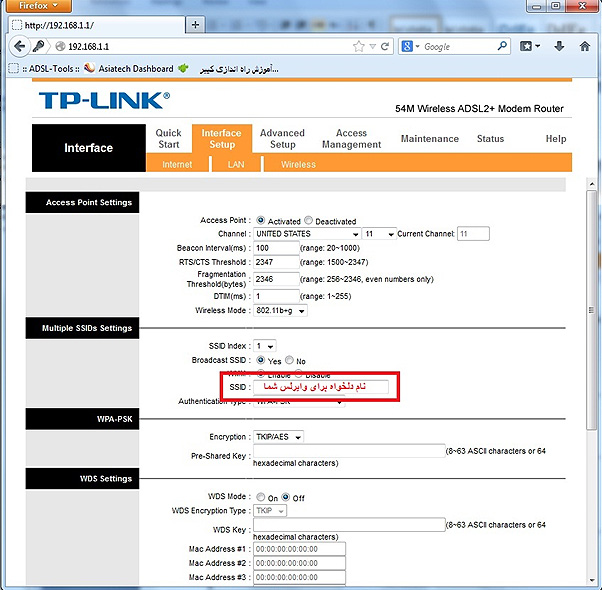Click the Google search magnifier icon
The image size is (602, 590).
click(502, 46)
